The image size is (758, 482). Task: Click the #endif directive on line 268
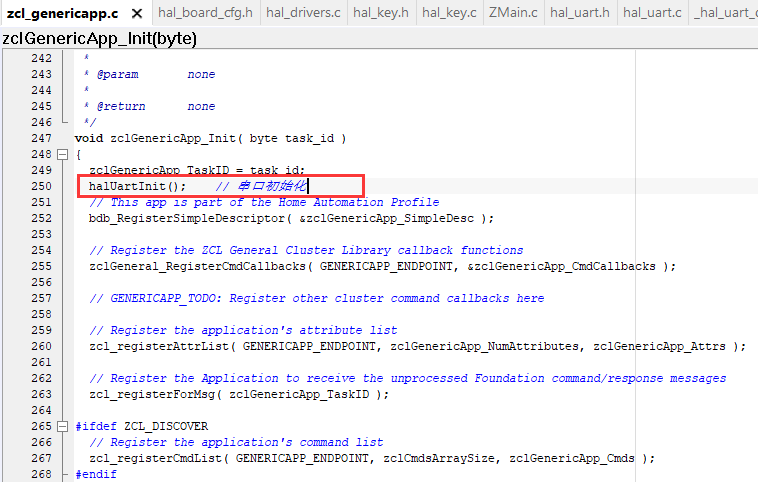coord(96,474)
